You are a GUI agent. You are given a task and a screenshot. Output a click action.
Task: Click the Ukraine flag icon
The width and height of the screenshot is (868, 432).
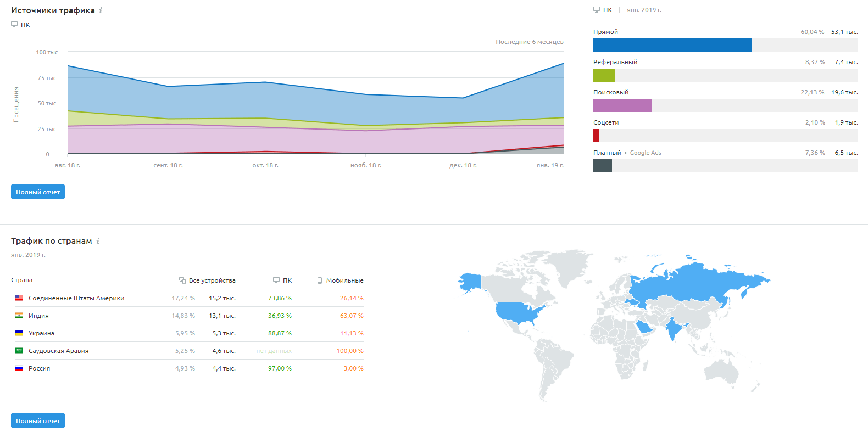(x=19, y=333)
